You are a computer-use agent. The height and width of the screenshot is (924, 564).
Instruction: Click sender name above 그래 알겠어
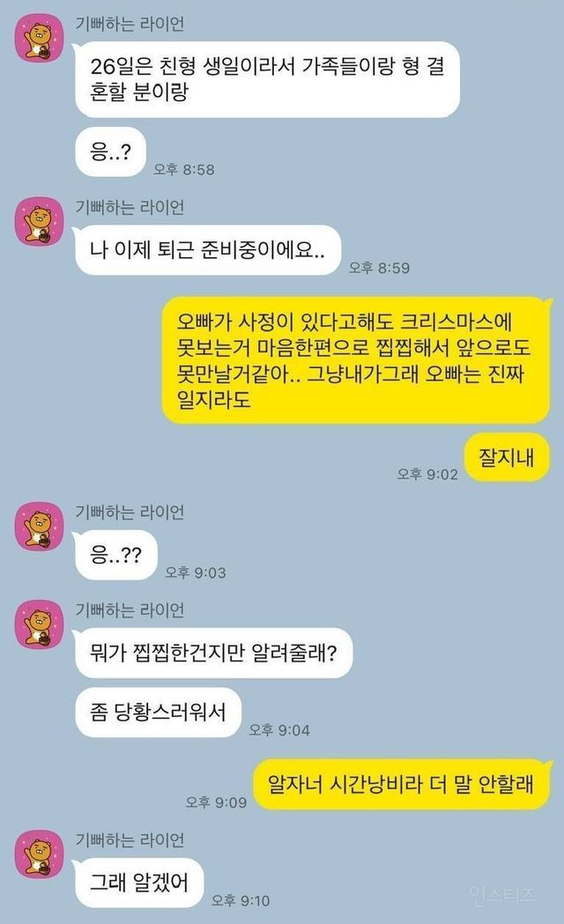click(x=130, y=840)
